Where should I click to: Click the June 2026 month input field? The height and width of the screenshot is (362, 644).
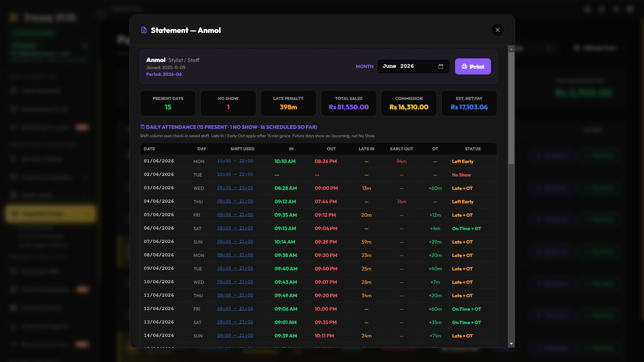tap(413, 66)
